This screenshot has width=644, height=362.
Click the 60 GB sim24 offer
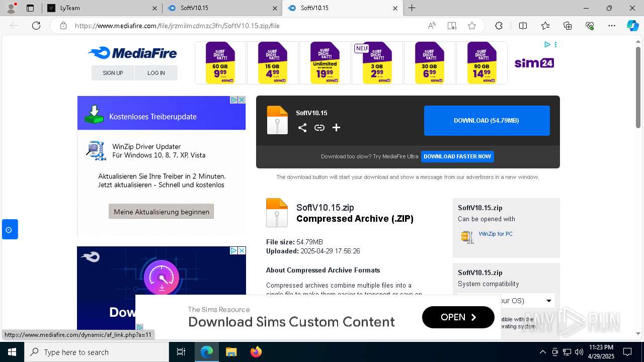pos(220,63)
